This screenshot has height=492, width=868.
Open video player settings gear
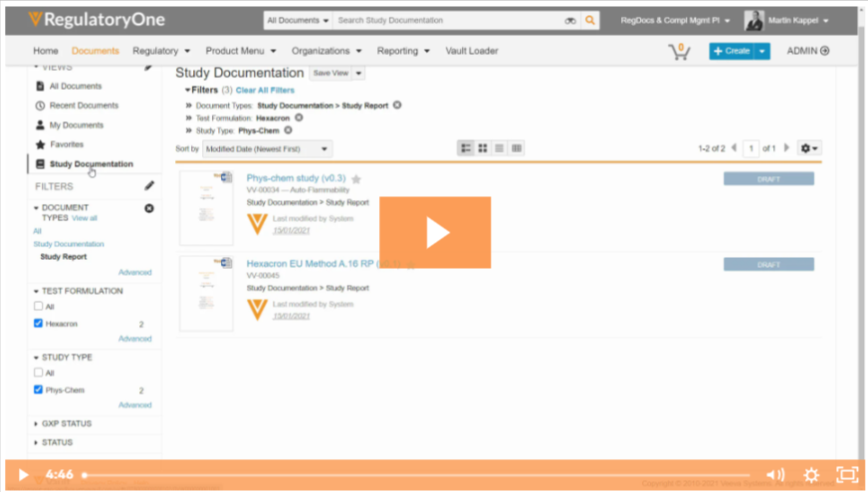coord(811,475)
